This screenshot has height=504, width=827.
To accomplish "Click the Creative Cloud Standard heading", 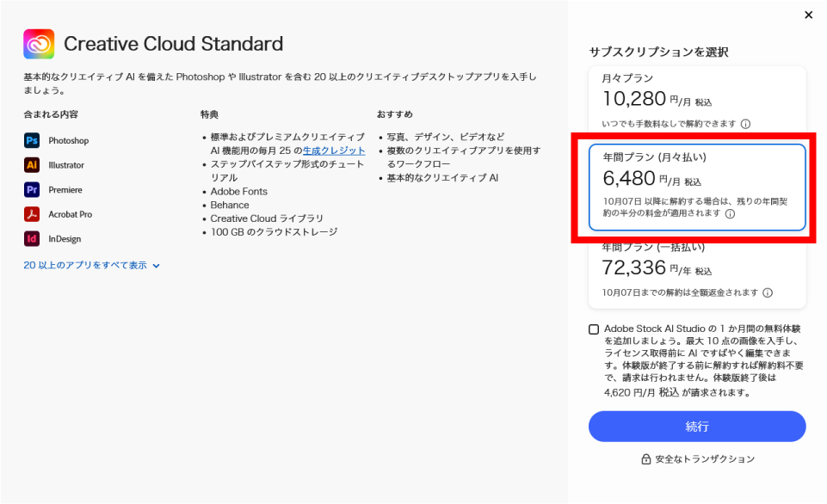I will (x=174, y=44).
